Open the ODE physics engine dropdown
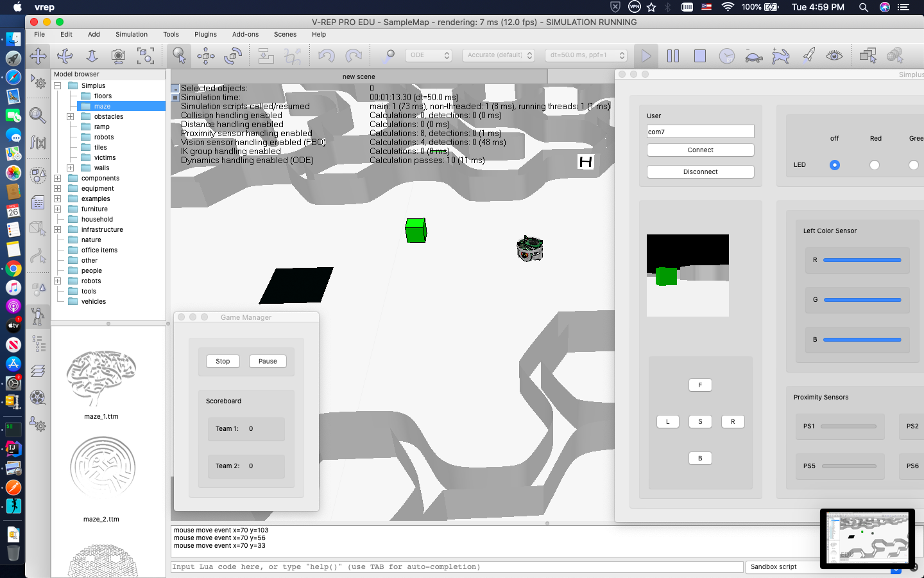Image resolution: width=924 pixels, height=578 pixels. pyautogui.click(x=429, y=55)
